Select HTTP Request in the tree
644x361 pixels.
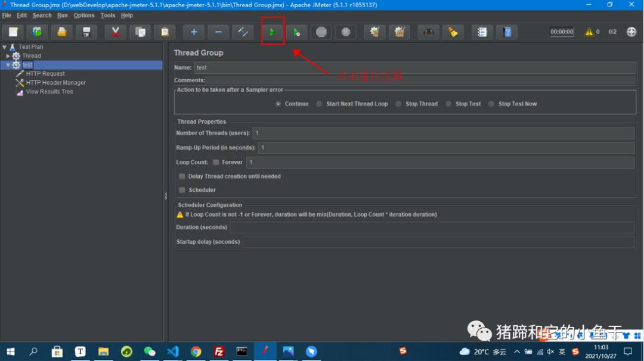pyautogui.click(x=45, y=74)
